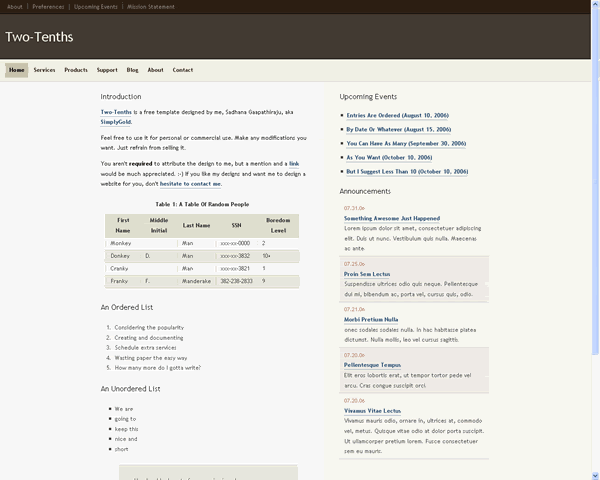Select Products in the main navigation bar
The width and height of the screenshot is (600, 480).
point(76,70)
